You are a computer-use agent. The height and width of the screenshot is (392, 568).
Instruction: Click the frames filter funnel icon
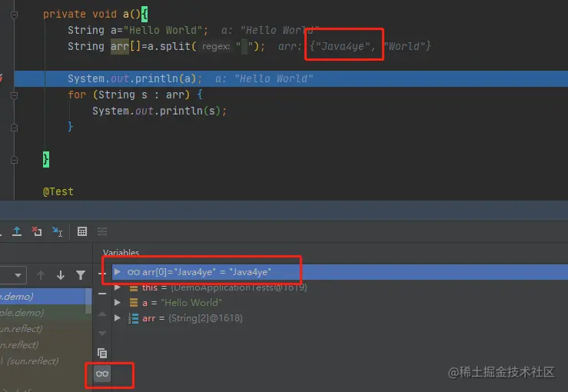pyautogui.click(x=81, y=275)
